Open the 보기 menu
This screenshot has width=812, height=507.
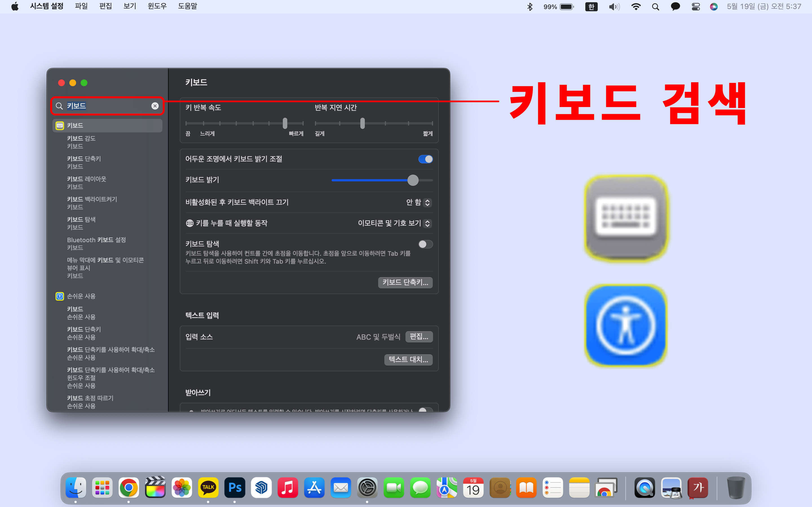click(129, 6)
